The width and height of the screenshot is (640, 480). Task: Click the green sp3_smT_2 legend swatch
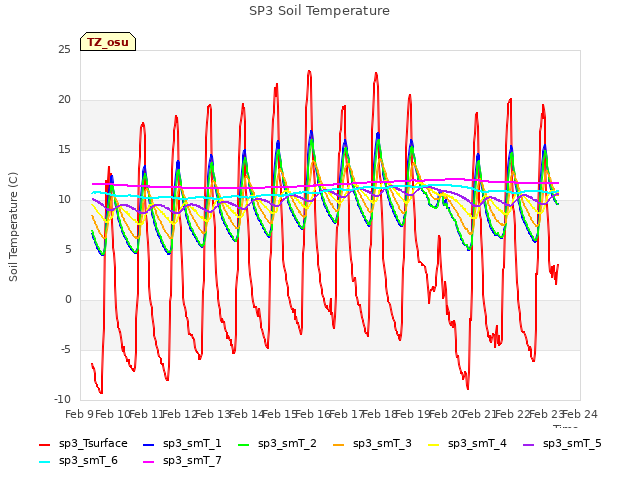point(244,445)
